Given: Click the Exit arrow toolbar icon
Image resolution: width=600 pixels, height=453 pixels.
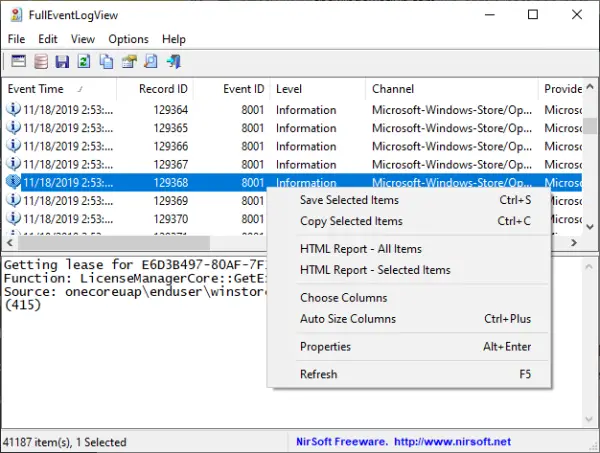Looking at the screenshot, I should coord(174,61).
